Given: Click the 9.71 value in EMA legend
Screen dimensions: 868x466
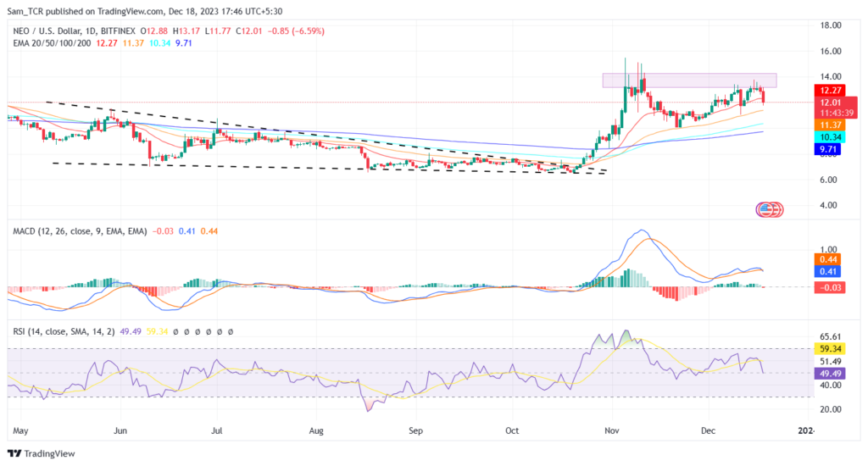Looking at the screenshot, I should coord(184,43).
